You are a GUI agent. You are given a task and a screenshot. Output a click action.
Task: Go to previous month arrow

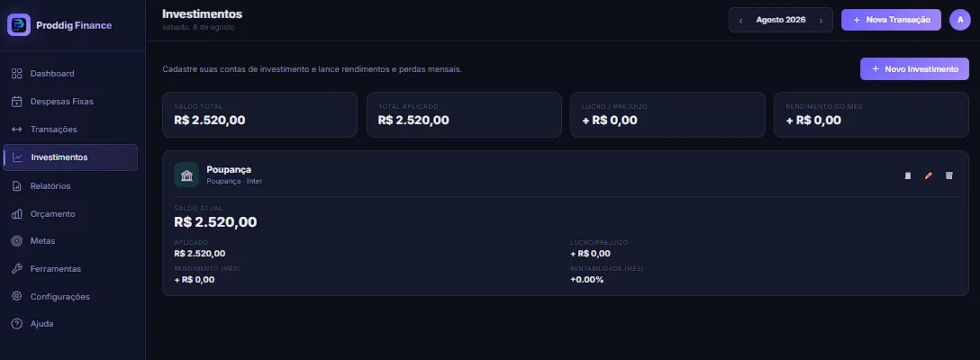coord(740,20)
